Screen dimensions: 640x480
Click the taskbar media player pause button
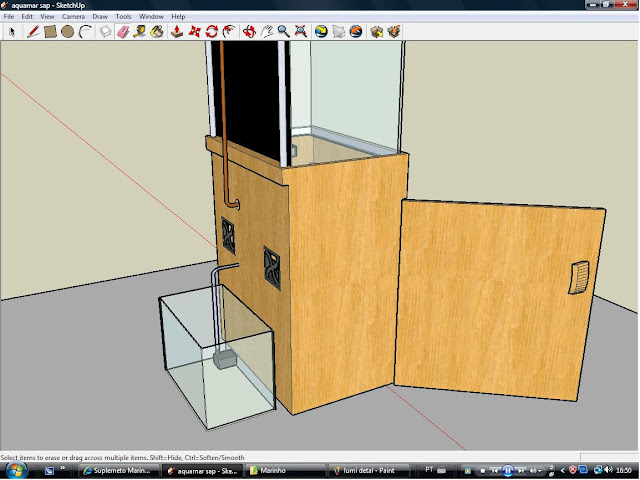508,471
